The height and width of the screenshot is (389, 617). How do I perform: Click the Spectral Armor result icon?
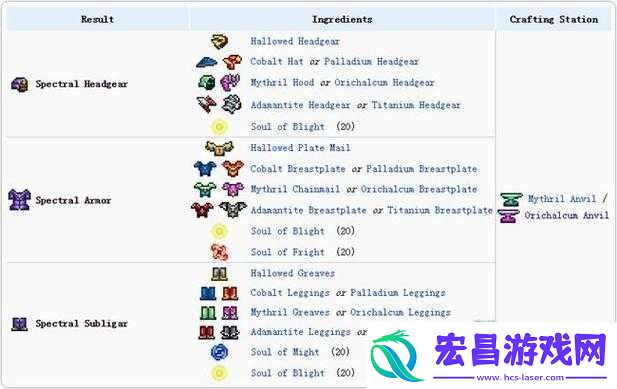19,200
